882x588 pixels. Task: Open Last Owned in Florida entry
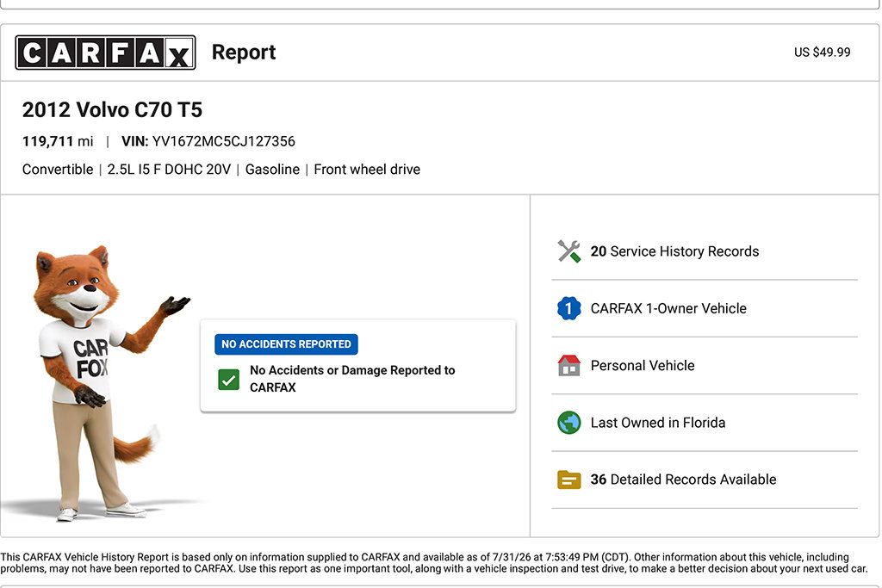tap(705, 423)
